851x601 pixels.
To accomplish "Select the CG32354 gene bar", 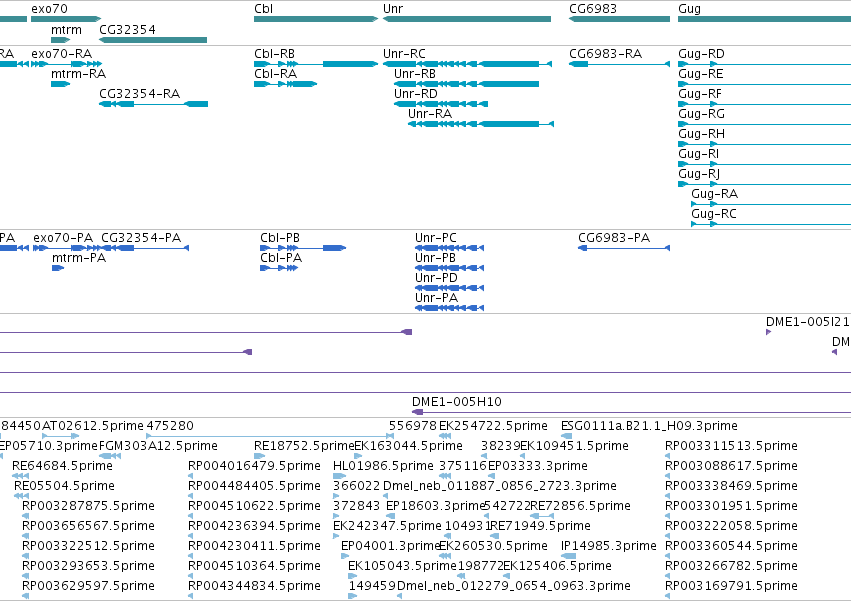I will click(153, 40).
